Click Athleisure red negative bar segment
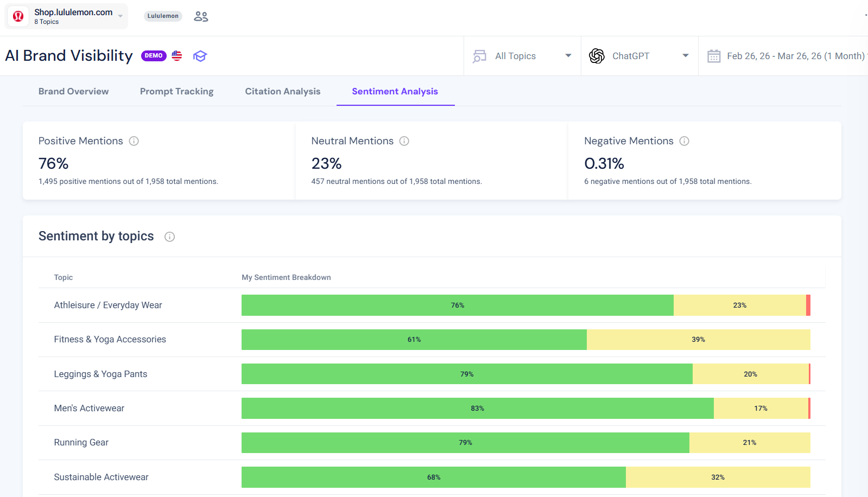The height and width of the screenshot is (497, 868). coord(808,305)
